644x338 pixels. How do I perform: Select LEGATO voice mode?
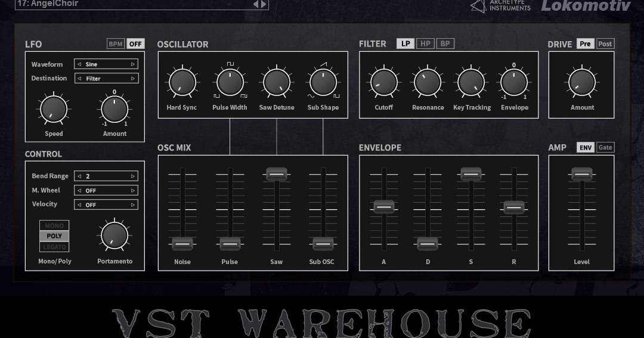click(54, 247)
